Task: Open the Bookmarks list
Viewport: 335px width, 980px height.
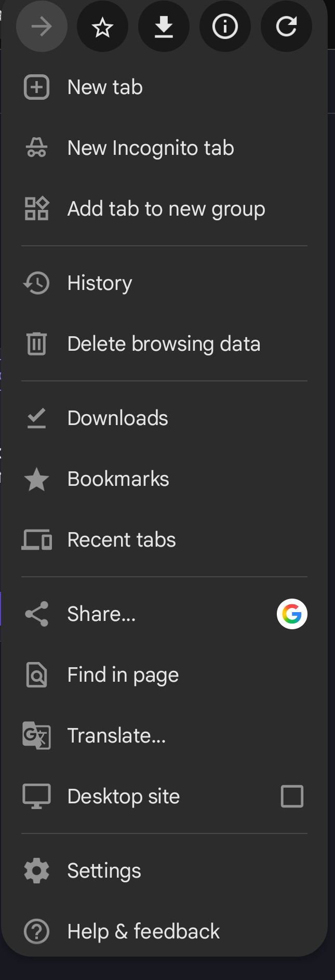Action: coord(118,479)
